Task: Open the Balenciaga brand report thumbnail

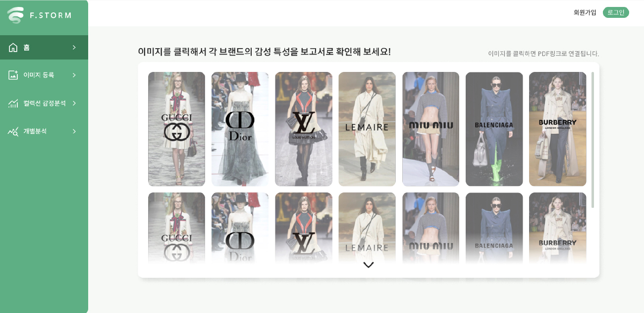Action: (494, 129)
